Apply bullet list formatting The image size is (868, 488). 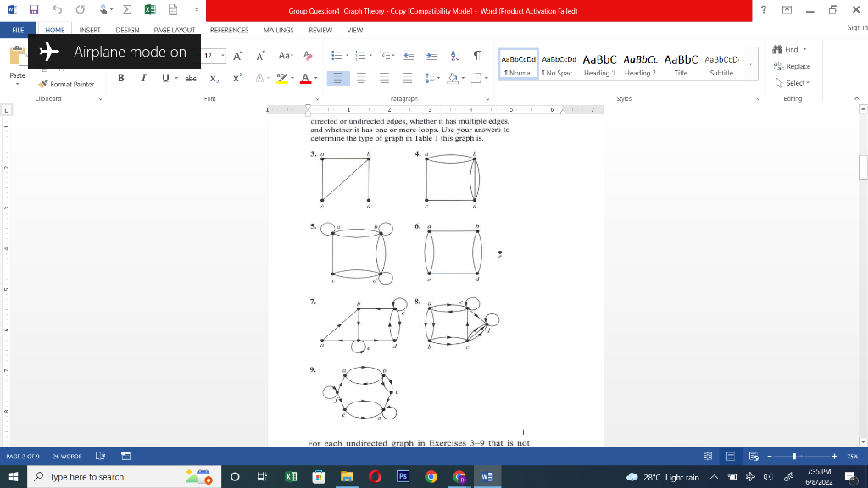(x=336, y=55)
